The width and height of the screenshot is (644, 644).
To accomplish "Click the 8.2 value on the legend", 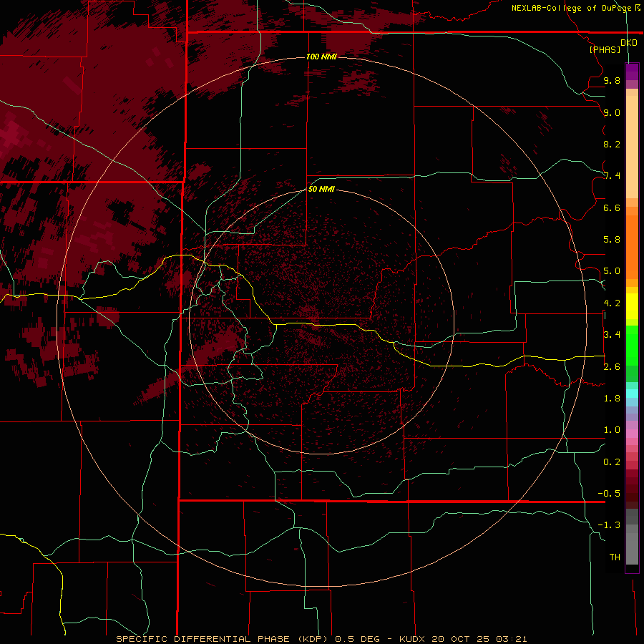I will [x=612, y=144].
